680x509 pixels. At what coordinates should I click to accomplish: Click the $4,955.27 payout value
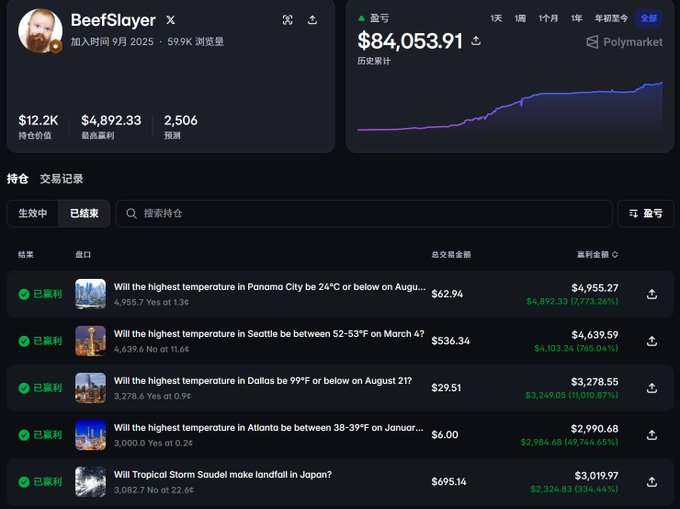(x=595, y=288)
